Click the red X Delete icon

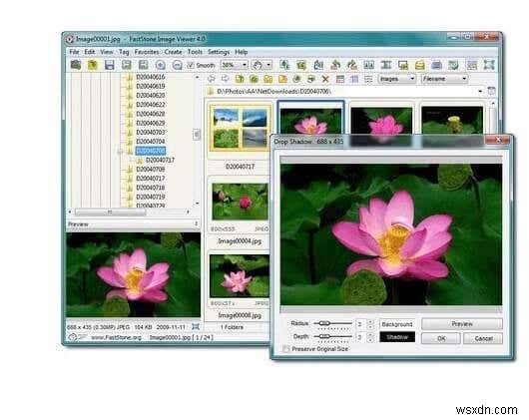click(x=325, y=79)
